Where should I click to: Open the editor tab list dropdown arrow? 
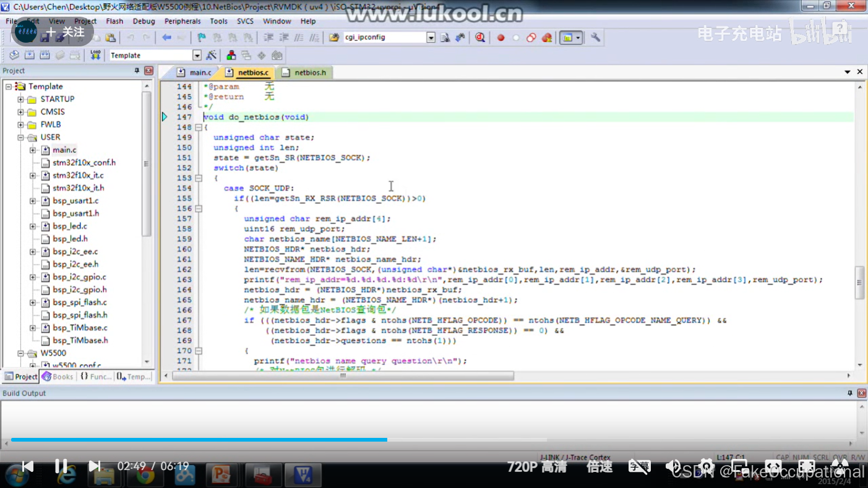[x=848, y=72]
